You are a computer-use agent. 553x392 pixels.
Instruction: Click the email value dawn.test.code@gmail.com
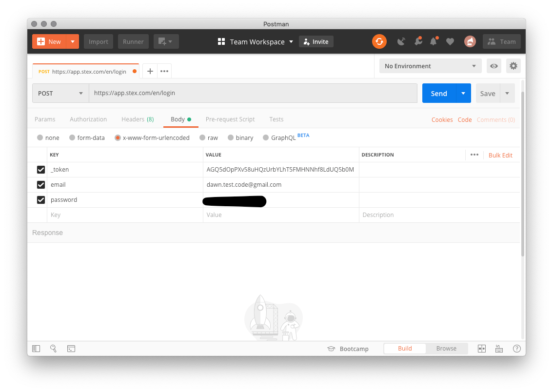coord(244,184)
